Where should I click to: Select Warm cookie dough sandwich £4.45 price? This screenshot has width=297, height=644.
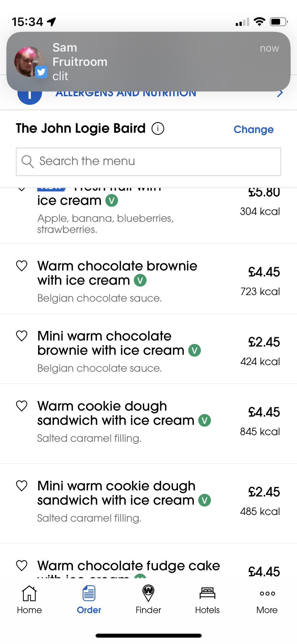pyautogui.click(x=264, y=412)
